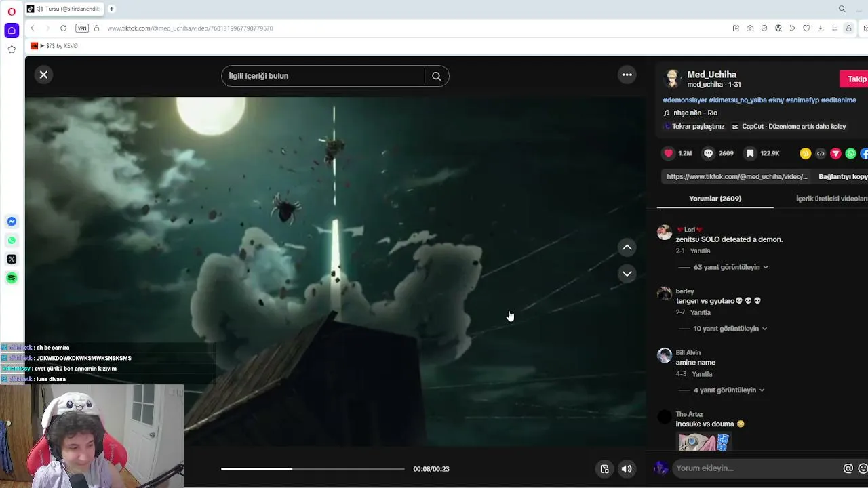The height and width of the screenshot is (488, 868).
Task: Click Bill Alvin's commenter avatar
Action: point(665,356)
